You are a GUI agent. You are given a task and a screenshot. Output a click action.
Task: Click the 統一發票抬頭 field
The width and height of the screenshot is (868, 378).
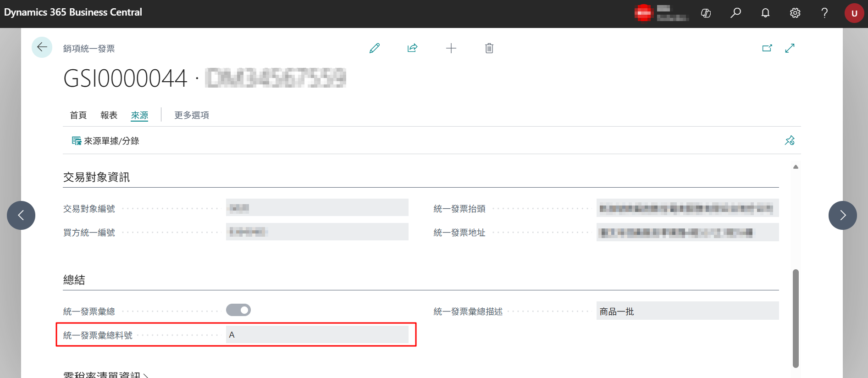[688, 208]
